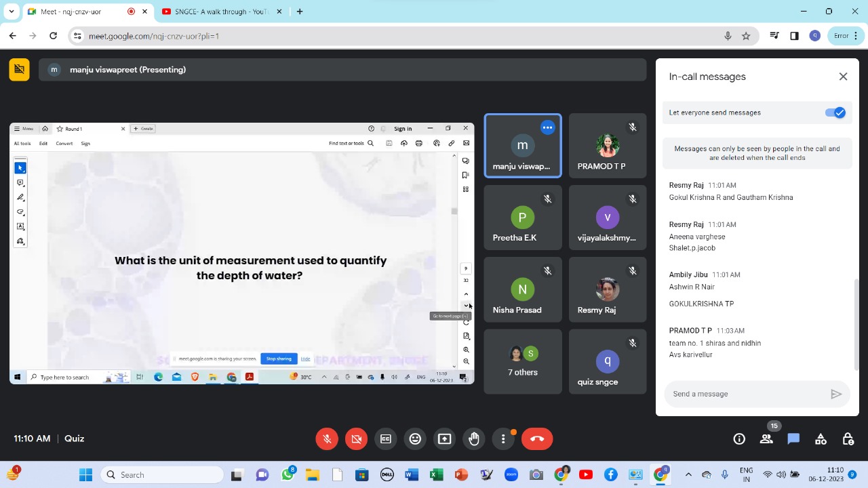This screenshot has height=488, width=868.
Task: Click the present now screen icon
Action: coord(444,439)
